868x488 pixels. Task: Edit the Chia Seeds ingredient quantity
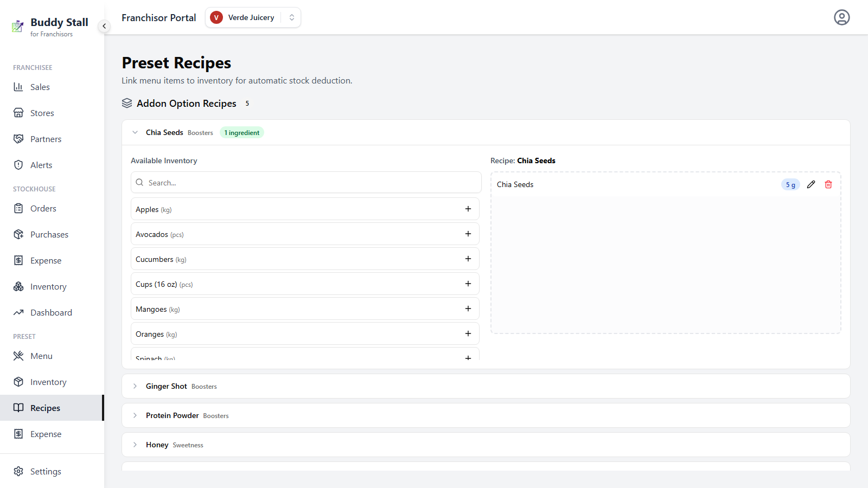coord(811,184)
